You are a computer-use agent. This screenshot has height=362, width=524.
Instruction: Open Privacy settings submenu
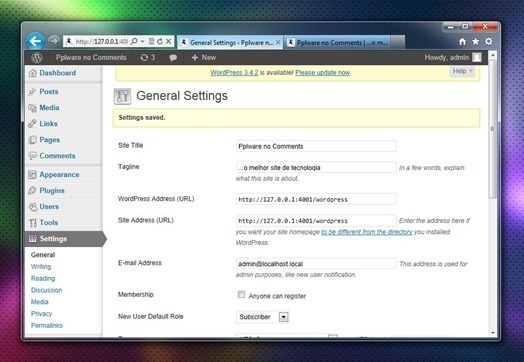click(41, 314)
